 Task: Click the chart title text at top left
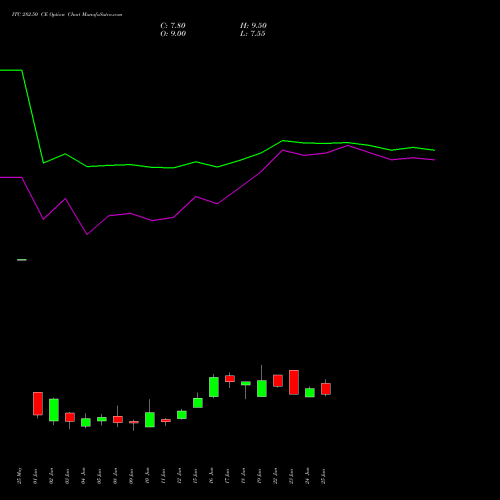coord(67,15)
